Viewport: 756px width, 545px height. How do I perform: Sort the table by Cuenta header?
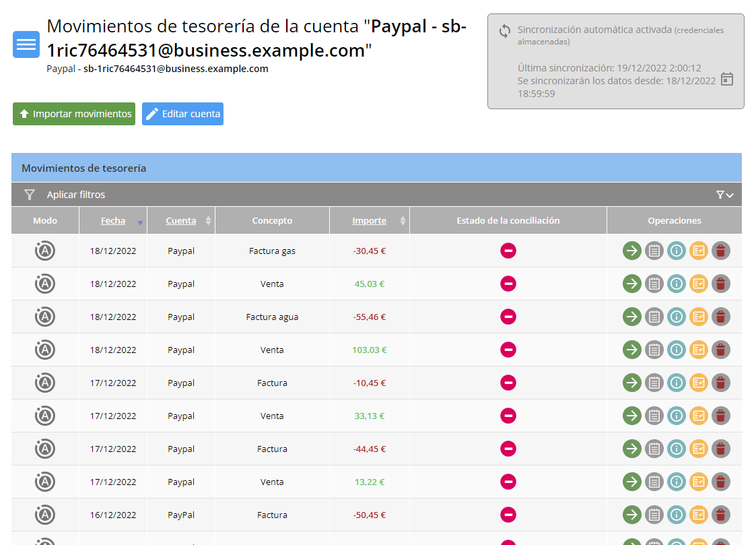coord(181,221)
